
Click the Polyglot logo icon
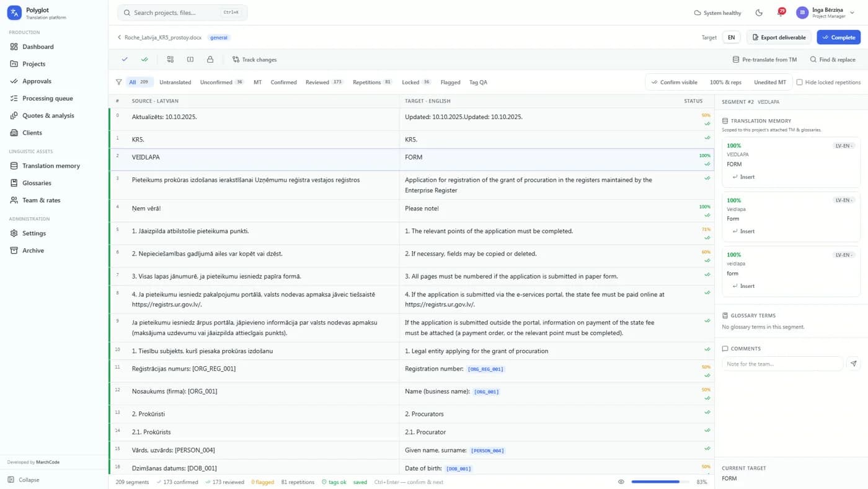point(14,12)
